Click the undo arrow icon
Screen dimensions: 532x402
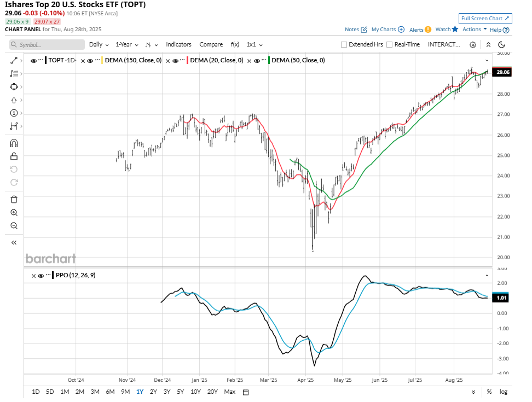[x=14, y=169]
